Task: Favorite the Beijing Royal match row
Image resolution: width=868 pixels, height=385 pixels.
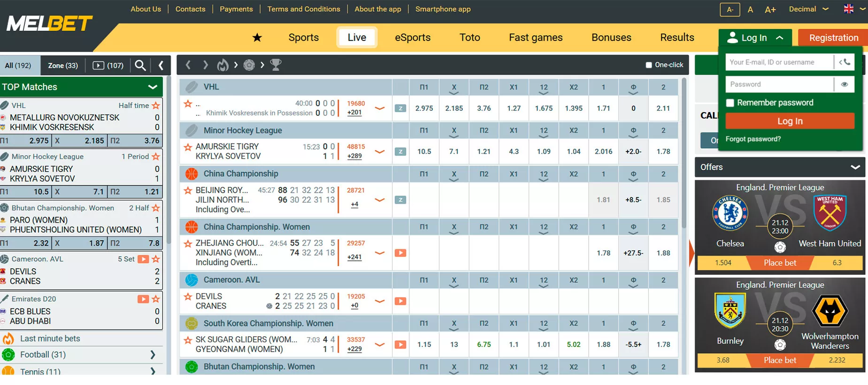Action: (x=188, y=190)
